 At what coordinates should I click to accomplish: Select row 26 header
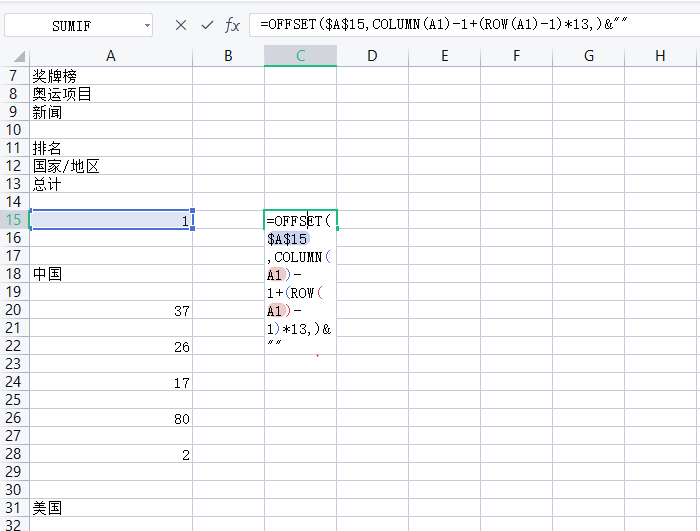click(13, 418)
